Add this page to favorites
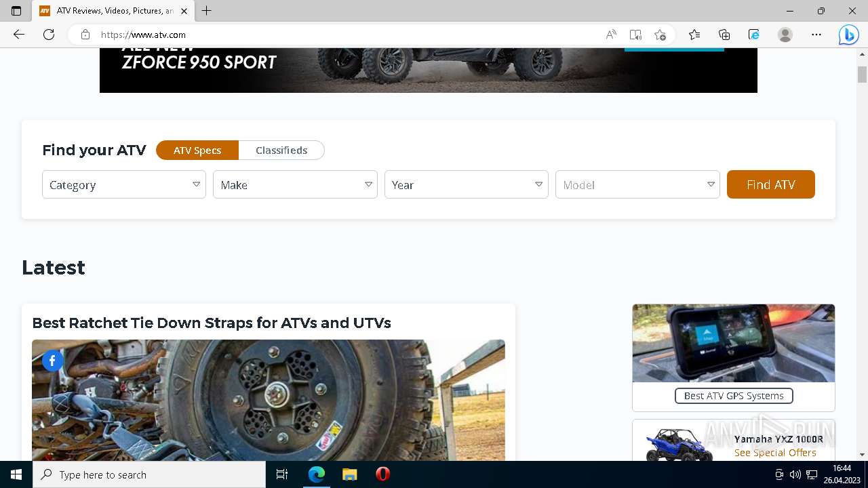 [x=660, y=35]
